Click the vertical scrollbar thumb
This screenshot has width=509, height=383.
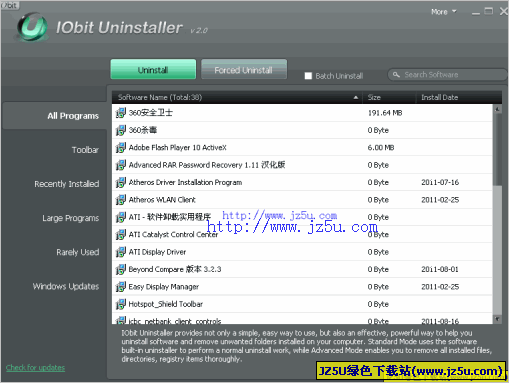[497, 149]
